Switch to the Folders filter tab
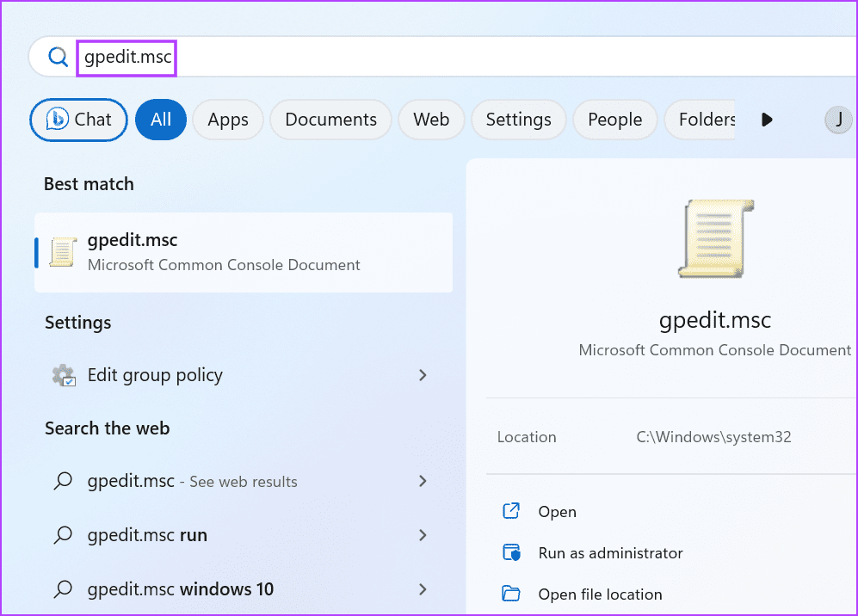Screen dimensions: 858x616 (x=700, y=120)
